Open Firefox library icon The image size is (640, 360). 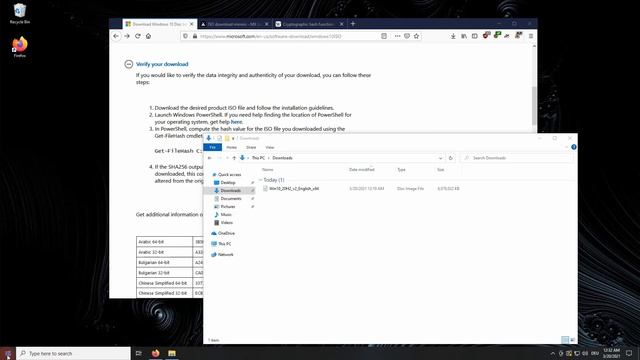click(x=464, y=36)
